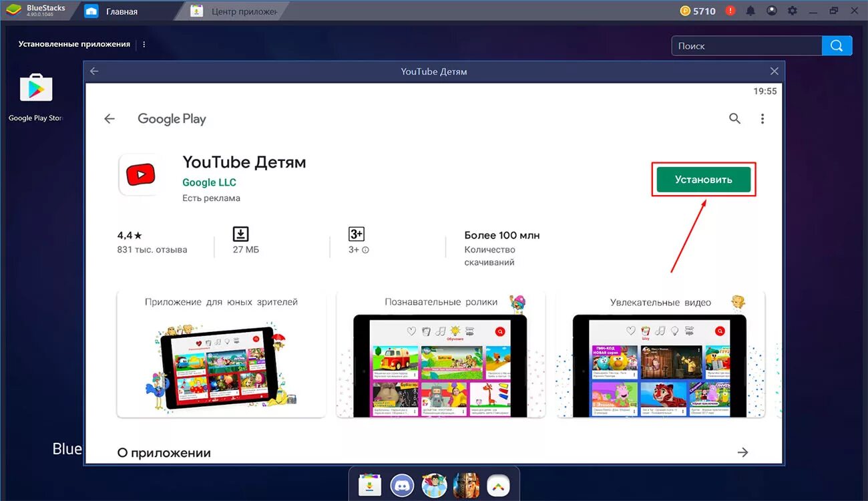868x501 pixels.
Task: Open screenshot Приложение для юных зрителей
Action: pyautogui.click(x=221, y=354)
